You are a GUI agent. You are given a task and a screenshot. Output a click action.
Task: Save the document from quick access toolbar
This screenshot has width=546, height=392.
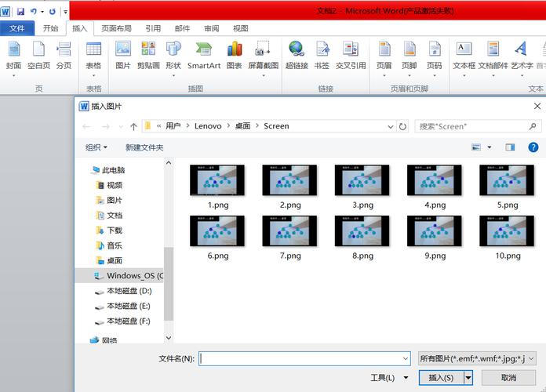21,12
